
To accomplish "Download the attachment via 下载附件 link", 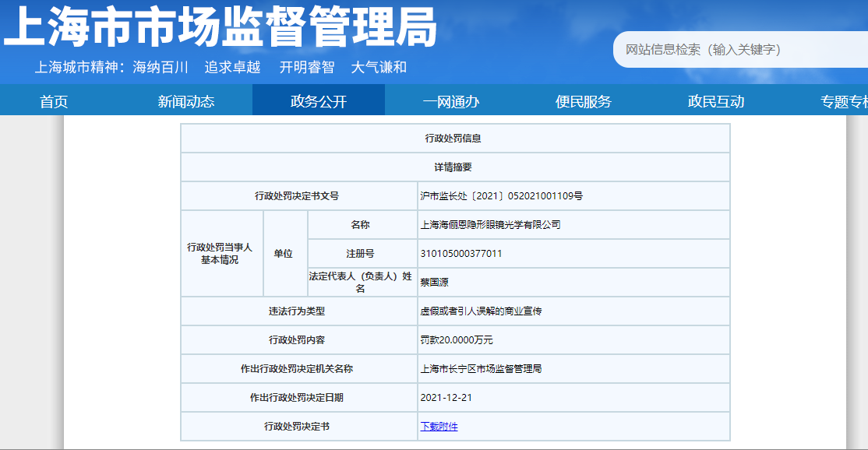I will pyautogui.click(x=439, y=426).
